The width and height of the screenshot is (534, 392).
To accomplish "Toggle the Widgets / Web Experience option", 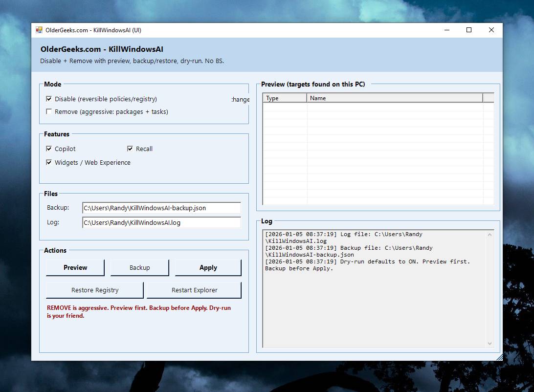I will click(49, 162).
